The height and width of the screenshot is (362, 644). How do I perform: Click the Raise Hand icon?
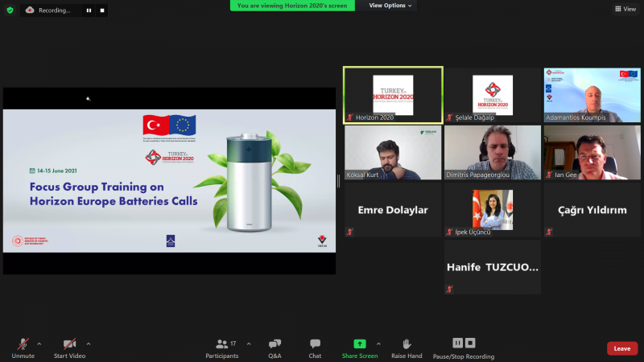[x=407, y=344]
